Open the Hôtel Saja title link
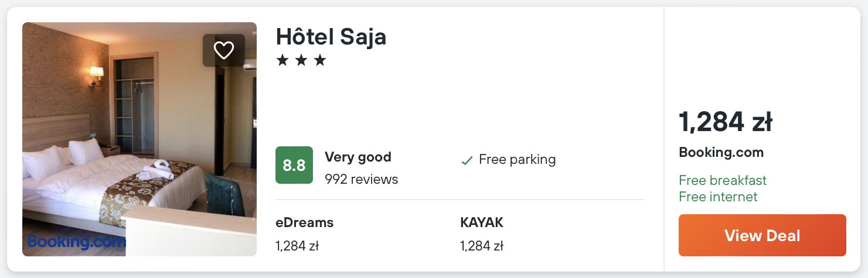Image resolution: width=868 pixels, height=278 pixels. (x=331, y=37)
